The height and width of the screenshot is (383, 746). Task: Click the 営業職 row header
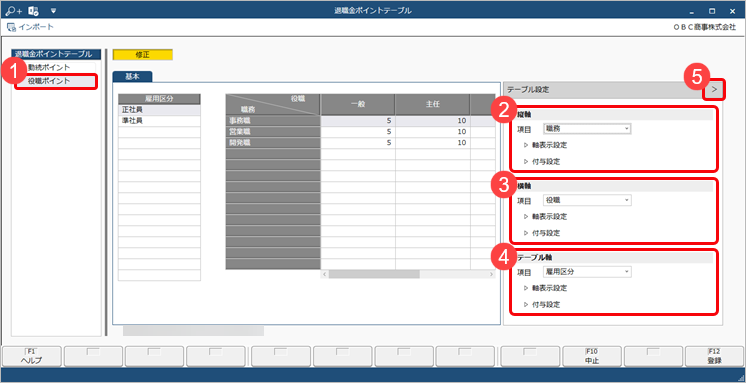pyautogui.click(x=273, y=132)
